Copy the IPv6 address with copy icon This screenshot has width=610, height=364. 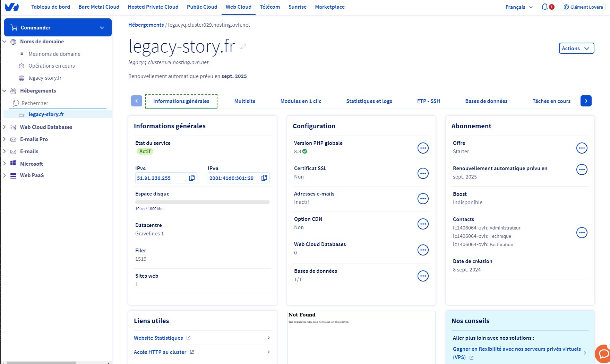coord(264,178)
